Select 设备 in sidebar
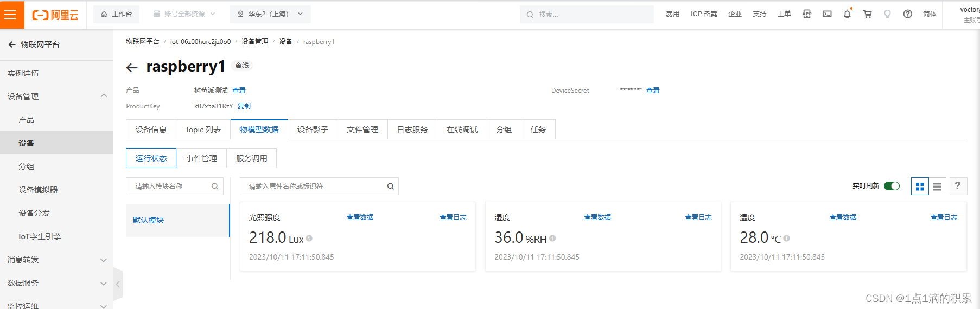 (x=56, y=143)
